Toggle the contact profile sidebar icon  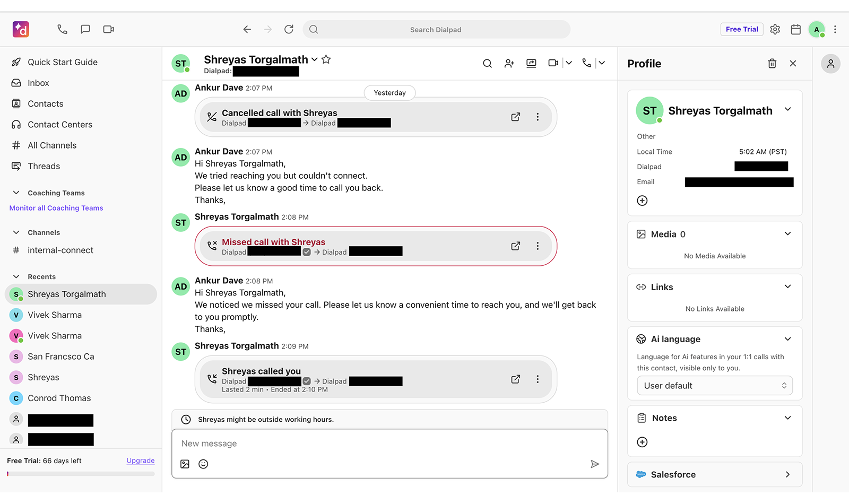831,64
